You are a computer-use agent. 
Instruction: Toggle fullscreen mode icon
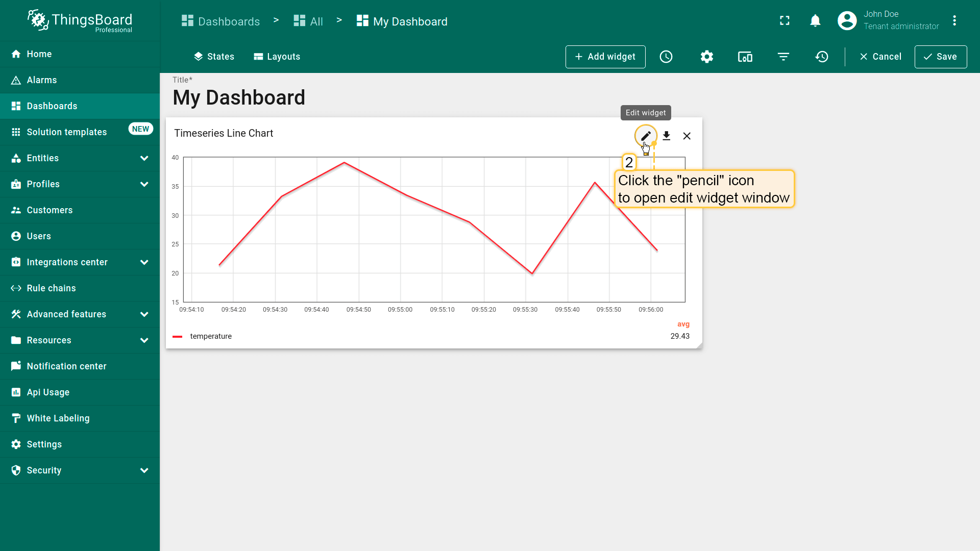(x=785, y=20)
